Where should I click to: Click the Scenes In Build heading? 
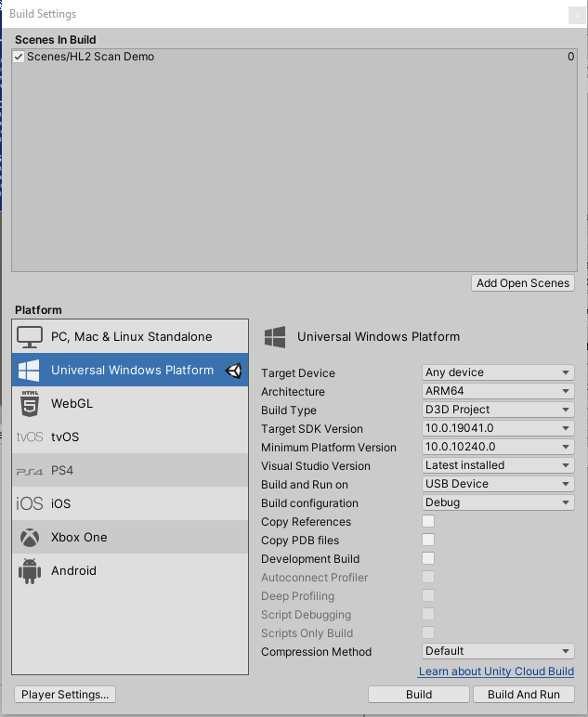point(56,40)
